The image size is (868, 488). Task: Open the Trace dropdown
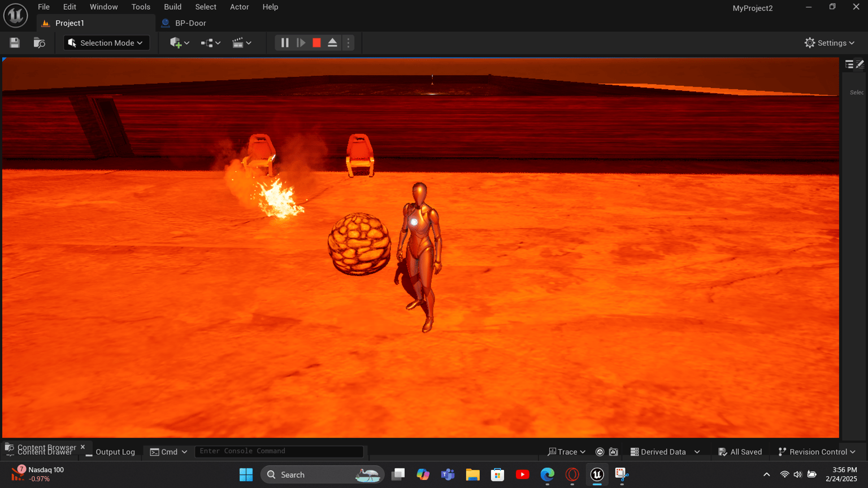click(567, 452)
